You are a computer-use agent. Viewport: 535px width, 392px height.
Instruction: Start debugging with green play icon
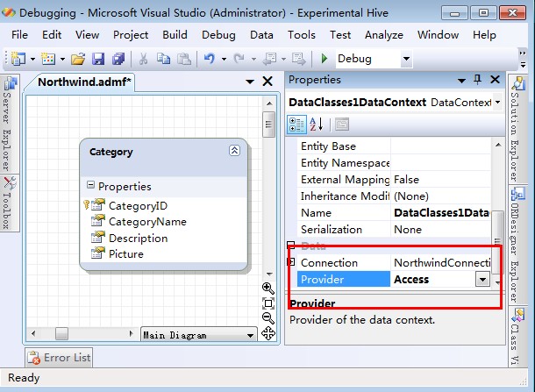325,59
